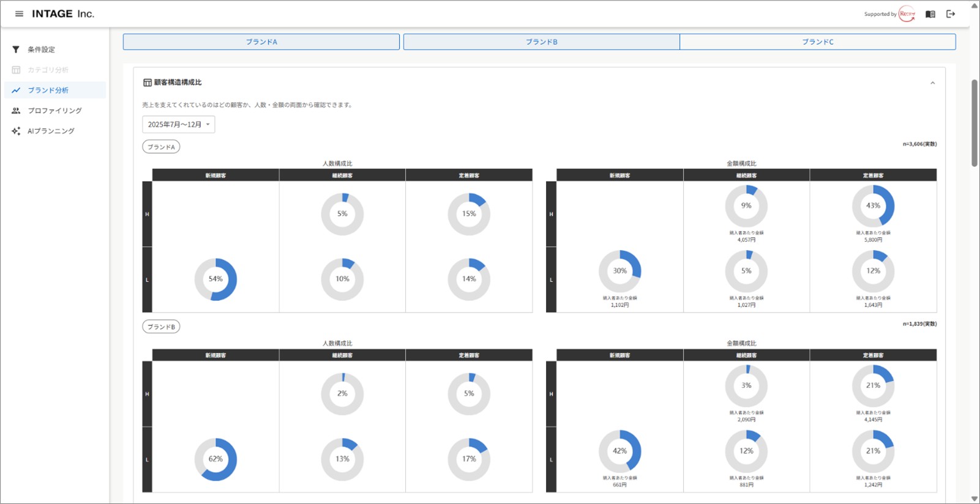
Task: Open the 2025年7月～12月 period dropdown
Action: click(x=178, y=124)
